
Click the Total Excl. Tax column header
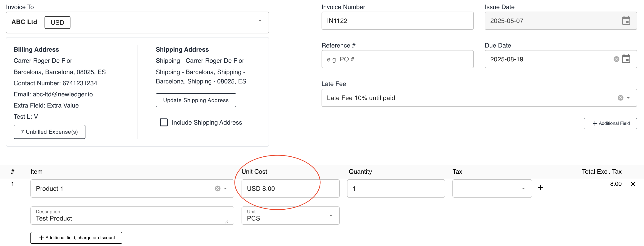click(x=602, y=172)
